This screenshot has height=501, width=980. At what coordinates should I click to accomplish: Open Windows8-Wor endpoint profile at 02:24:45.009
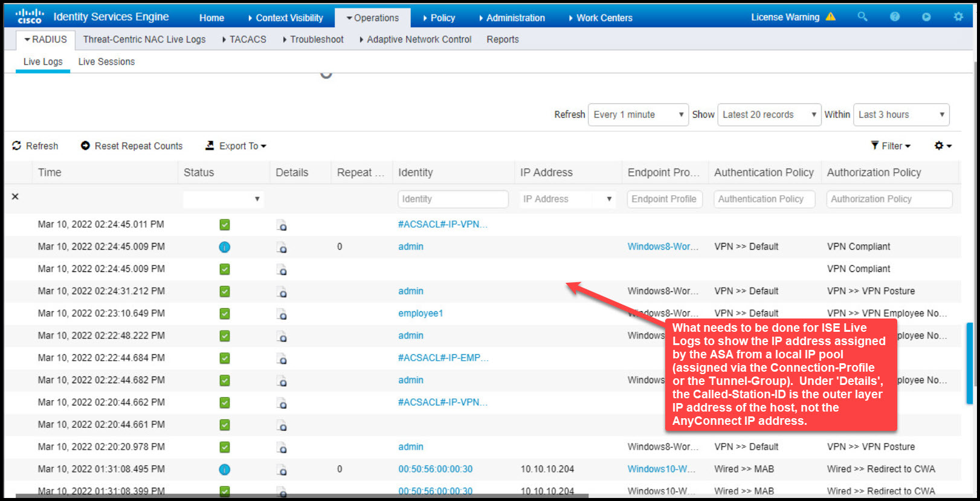pyautogui.click(x=663, y=247)
